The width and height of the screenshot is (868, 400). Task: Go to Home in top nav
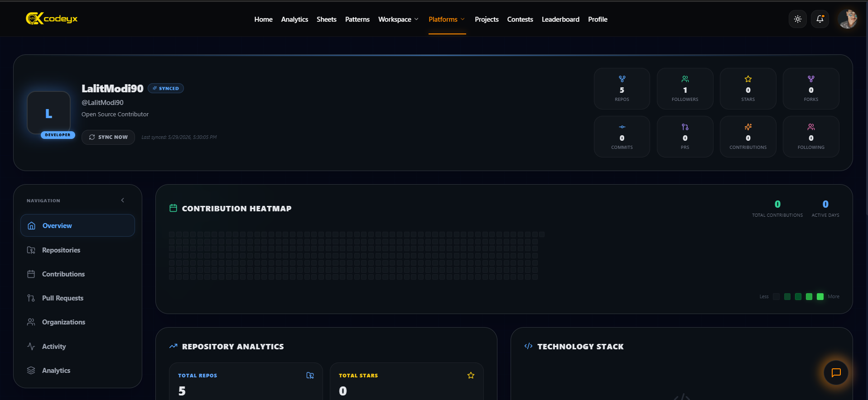click(263, 19)
